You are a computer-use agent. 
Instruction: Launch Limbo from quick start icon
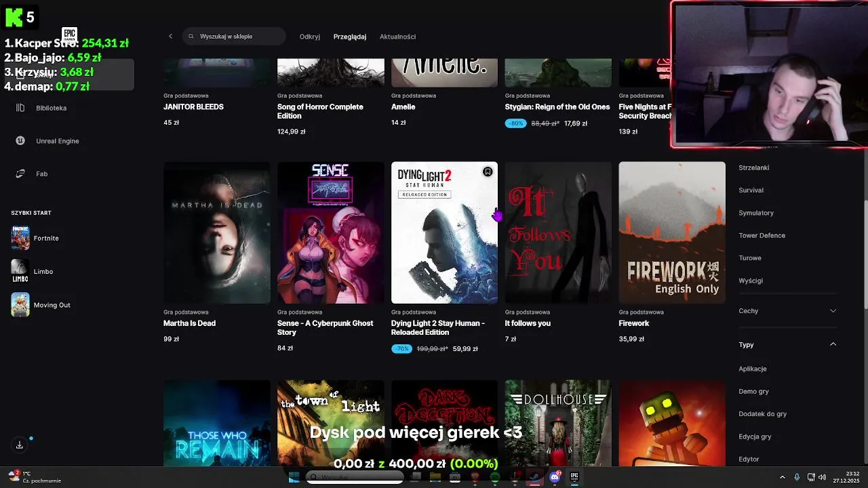[x=20, y=271]
